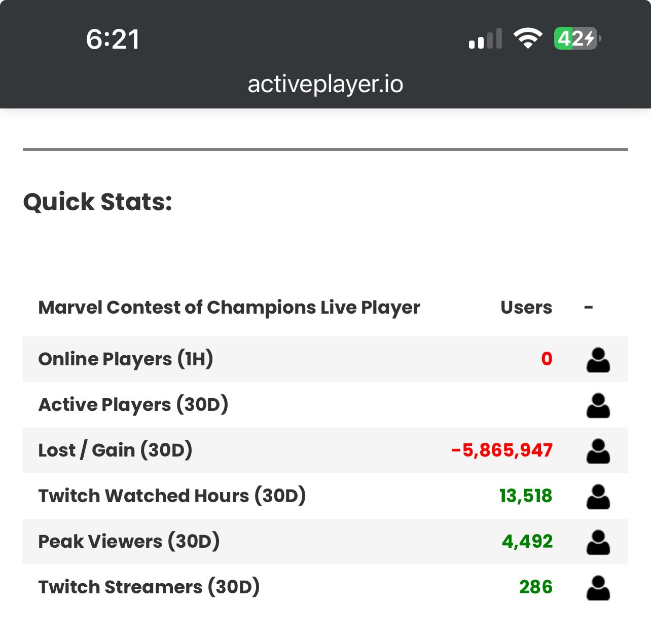Click the 286 Twitch streamers value
This screenshot has width=651, height=644.
pos(536,587)
